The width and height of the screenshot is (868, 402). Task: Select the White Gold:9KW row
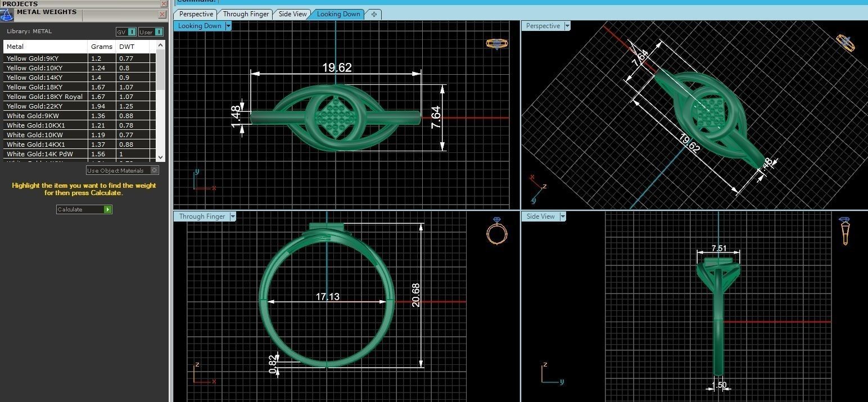79,116
